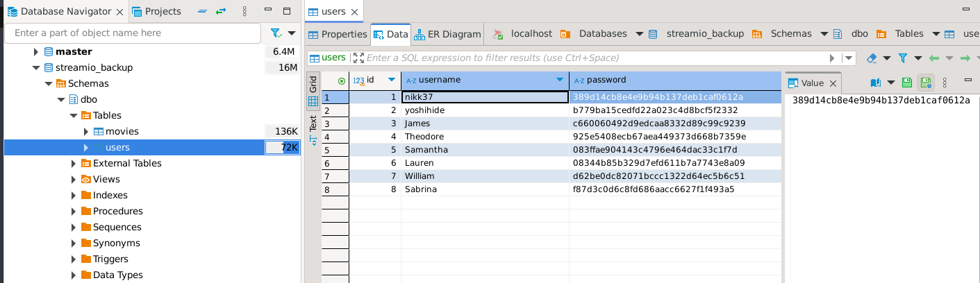Open username column sort dropdown arrow
Screen dimensions: 980x283
point(560,80)
